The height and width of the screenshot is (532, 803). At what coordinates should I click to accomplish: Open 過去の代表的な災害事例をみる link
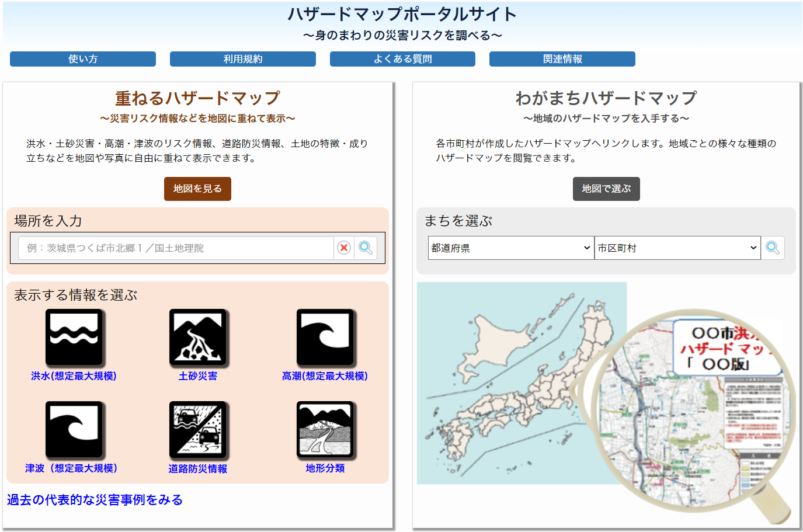pyautogui.click(x=95, y=500)
